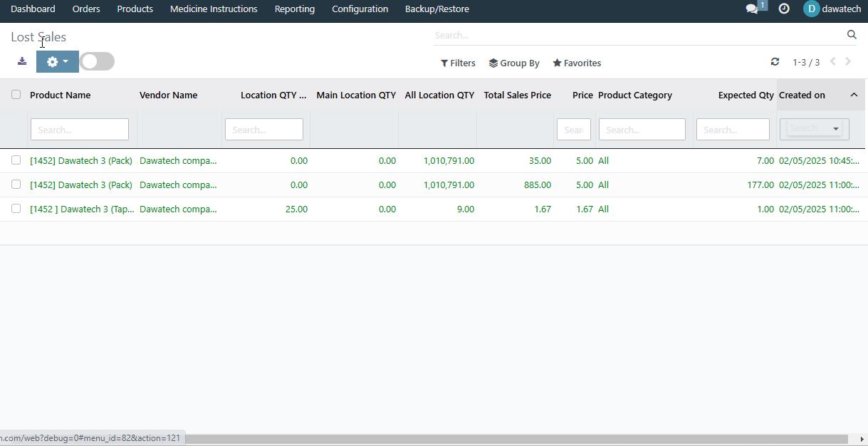
Task: Select all rows header checkbox
Action: 16,95
